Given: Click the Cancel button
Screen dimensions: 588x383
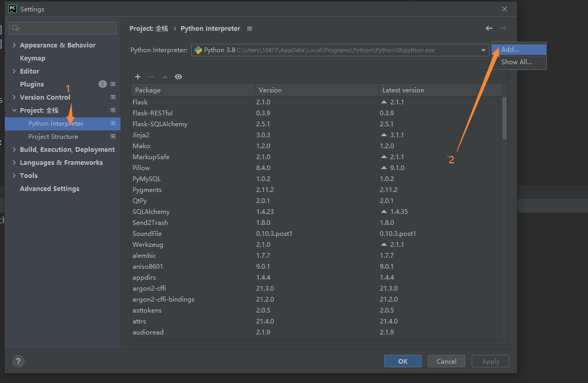Looking at the screenshot, I should (447, 361).
